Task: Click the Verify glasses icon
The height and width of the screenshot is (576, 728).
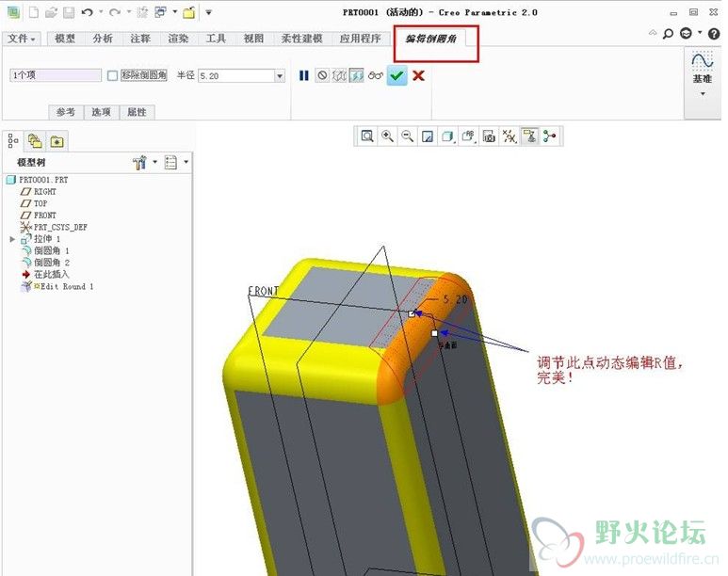Action: click(375, 75)
